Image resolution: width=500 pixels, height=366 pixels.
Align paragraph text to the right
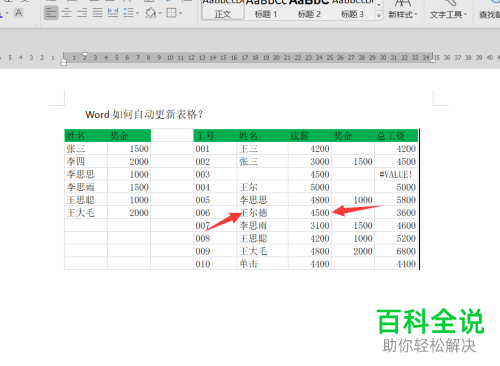(82, 13)
